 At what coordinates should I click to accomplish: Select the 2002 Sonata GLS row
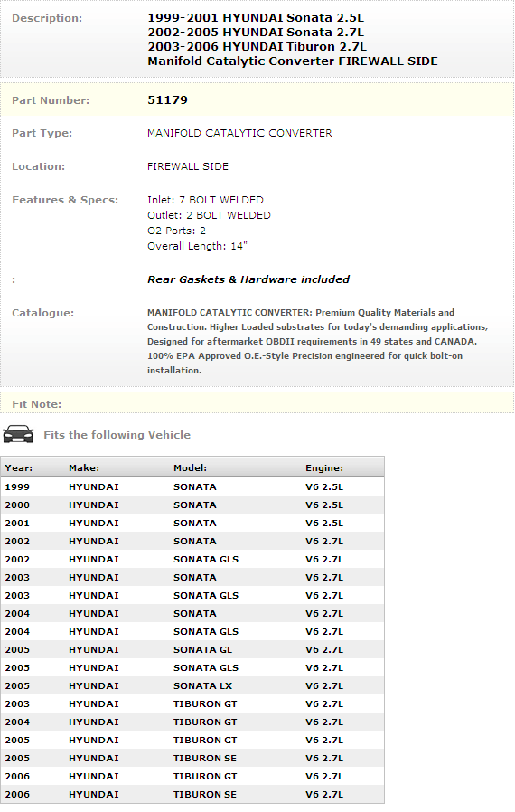pos(192,560)
